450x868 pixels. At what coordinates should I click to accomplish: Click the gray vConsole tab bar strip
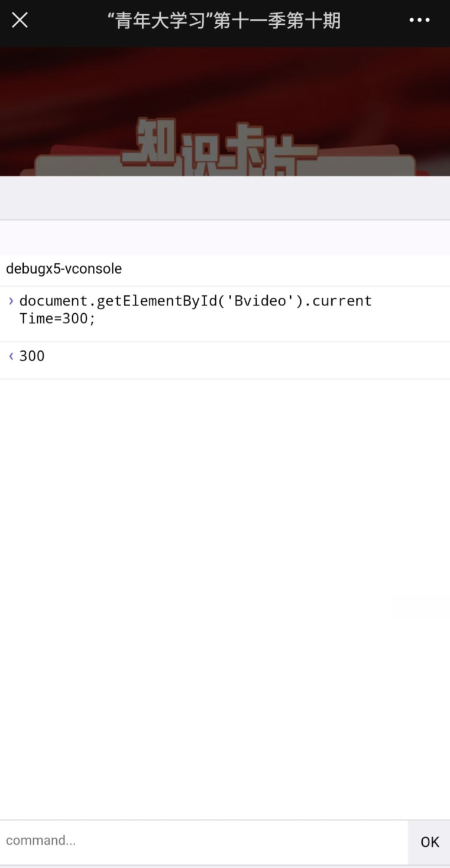coord(225,198)
